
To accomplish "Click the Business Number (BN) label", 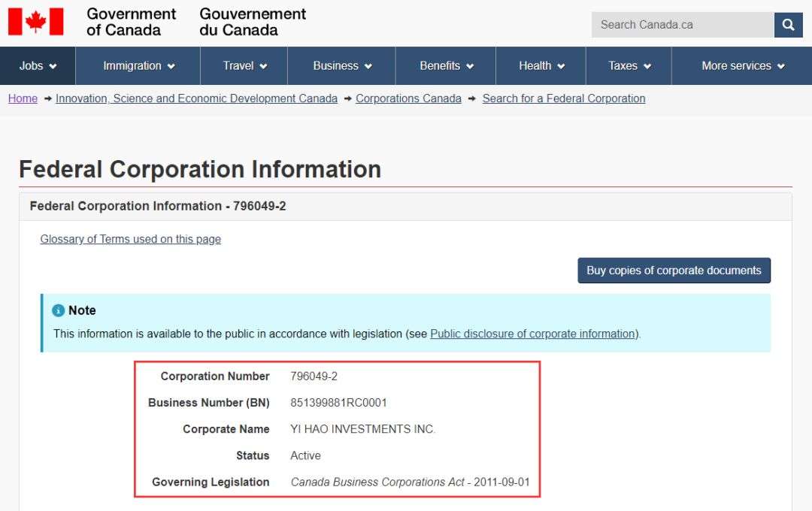I will 209,403.
